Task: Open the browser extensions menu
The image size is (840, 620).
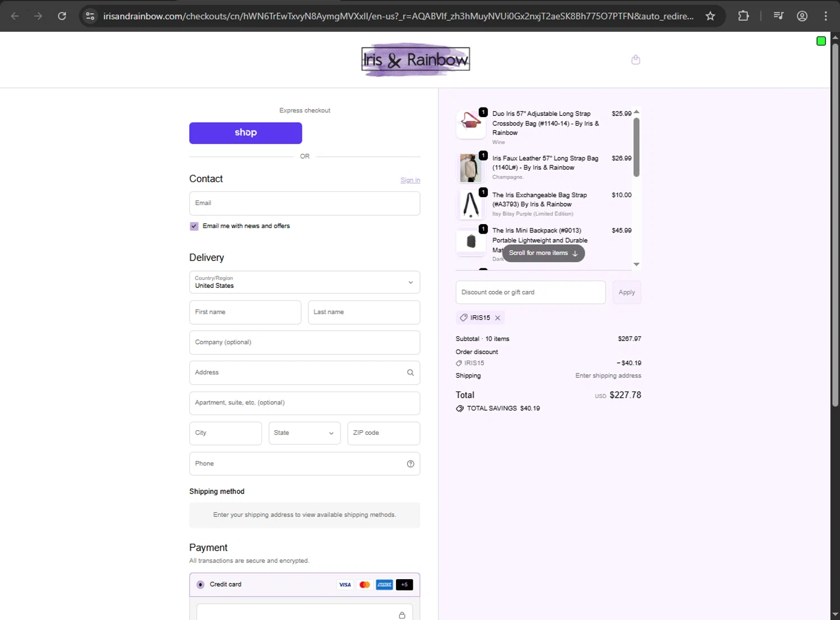Action: 743,16
